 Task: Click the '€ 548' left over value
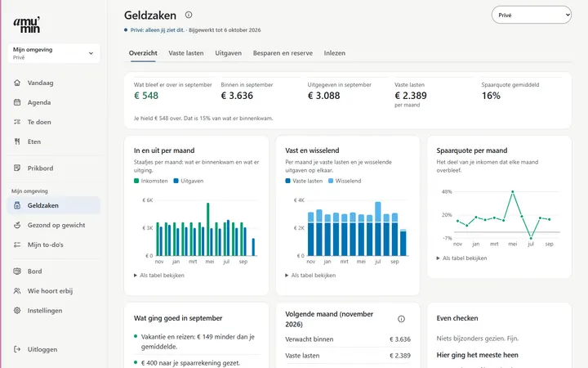(x=146, y=96)
